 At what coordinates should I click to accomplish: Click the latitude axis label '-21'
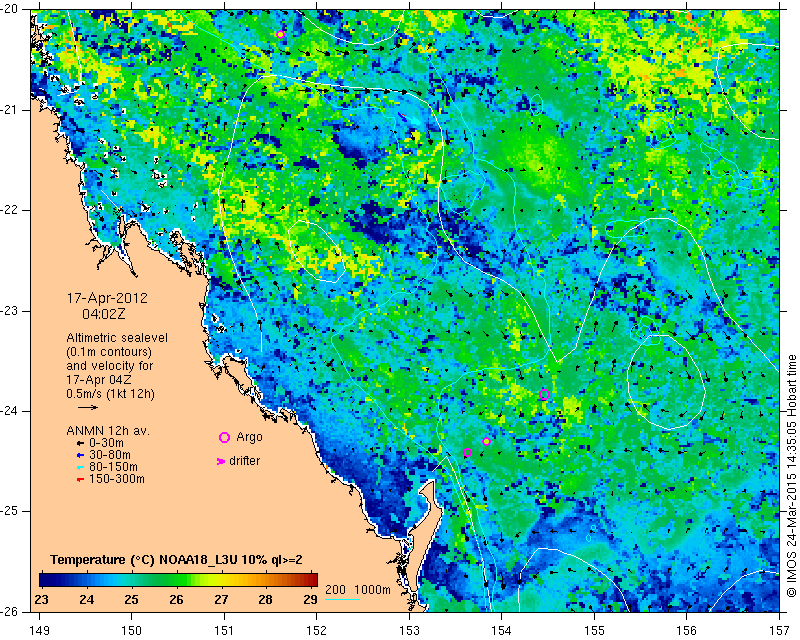click(x=10, y=110)
